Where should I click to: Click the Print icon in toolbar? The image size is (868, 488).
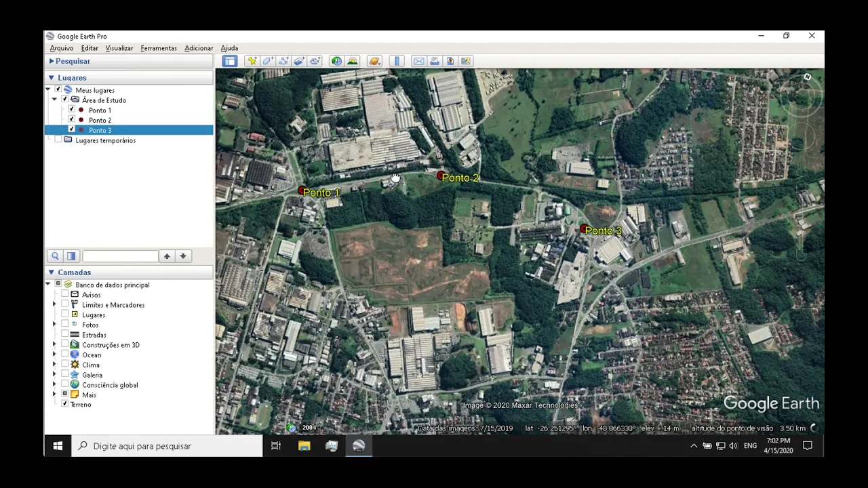click(435, 61)
